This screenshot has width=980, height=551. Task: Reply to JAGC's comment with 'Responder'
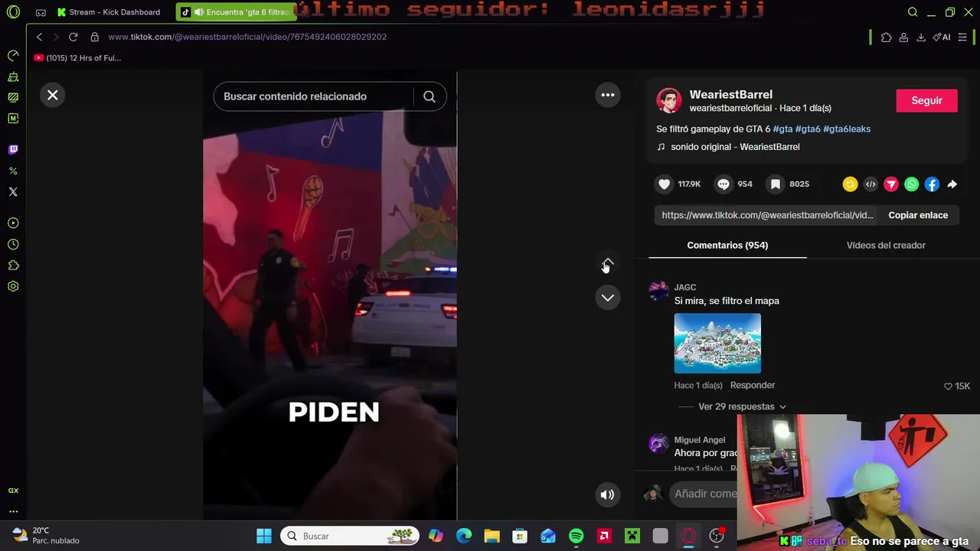(x=753, y=385)
